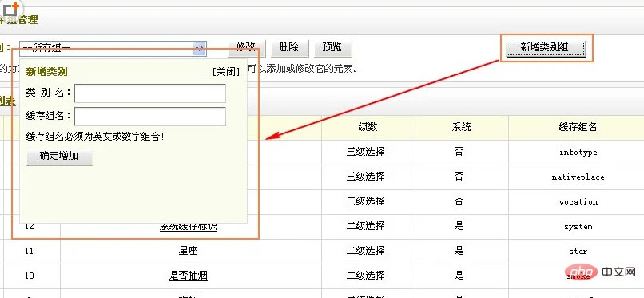Select the nativeplace cache name cell
The width and height of the screenshot is (644, 298).
[578, 177]
